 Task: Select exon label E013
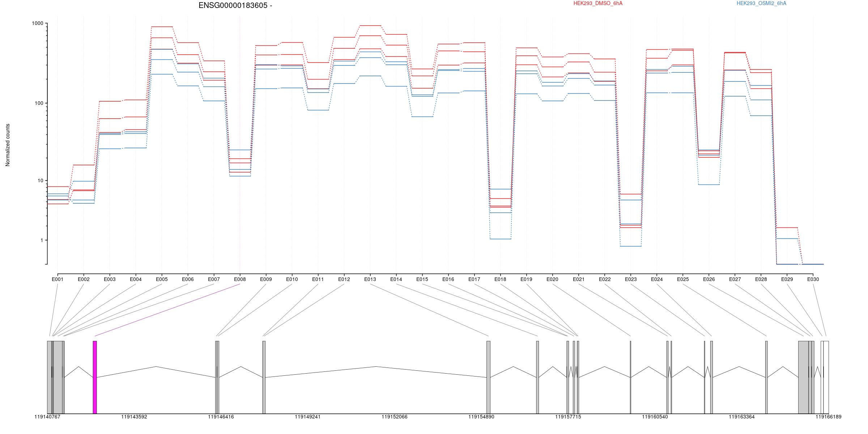coord(370,279)
